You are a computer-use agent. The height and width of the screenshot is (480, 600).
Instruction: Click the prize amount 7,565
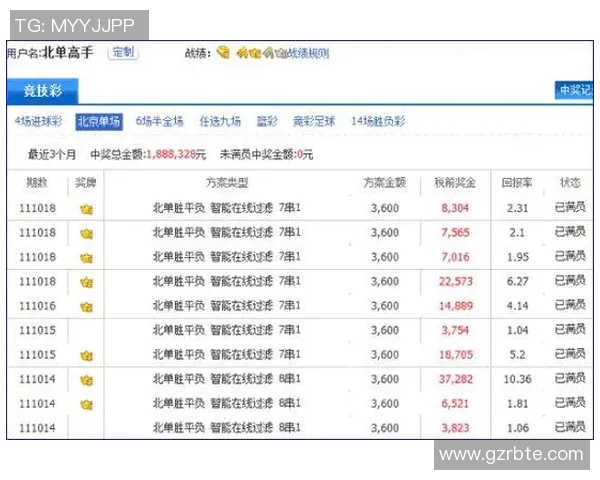pos(455,233)
